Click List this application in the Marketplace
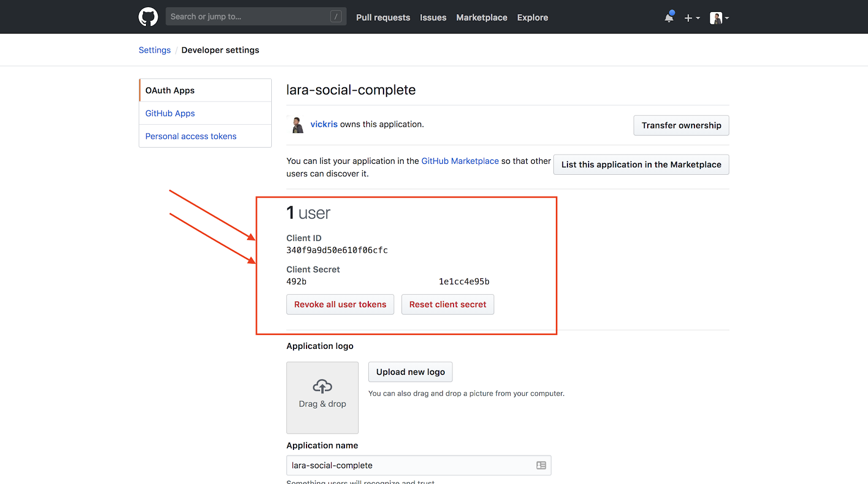The height and width of the screenshot is (484, 868). tap(641, 164)
